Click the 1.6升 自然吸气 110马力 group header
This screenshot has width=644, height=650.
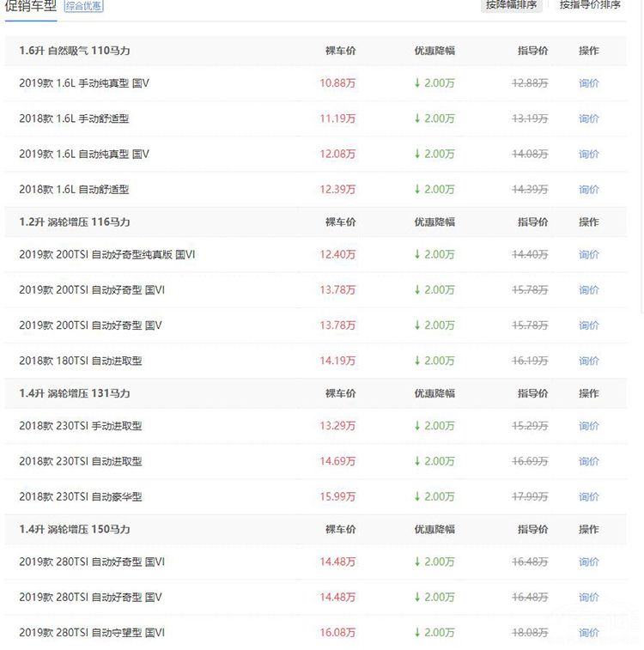pyautogui.click(x=75, y=51)
